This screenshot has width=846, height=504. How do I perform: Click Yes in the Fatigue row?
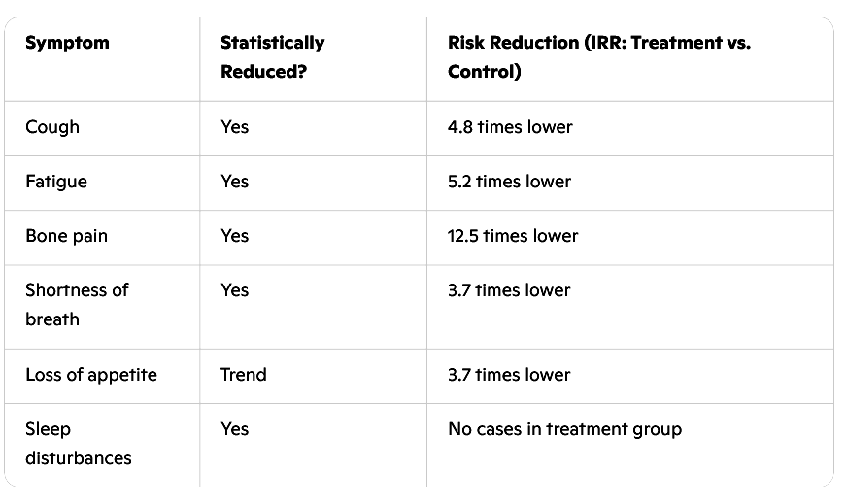[234, 182]
